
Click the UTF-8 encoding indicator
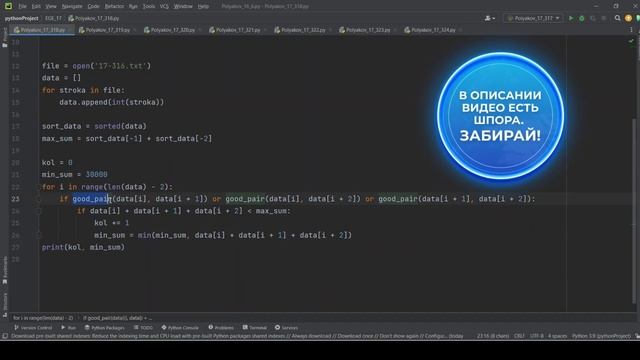537,336
